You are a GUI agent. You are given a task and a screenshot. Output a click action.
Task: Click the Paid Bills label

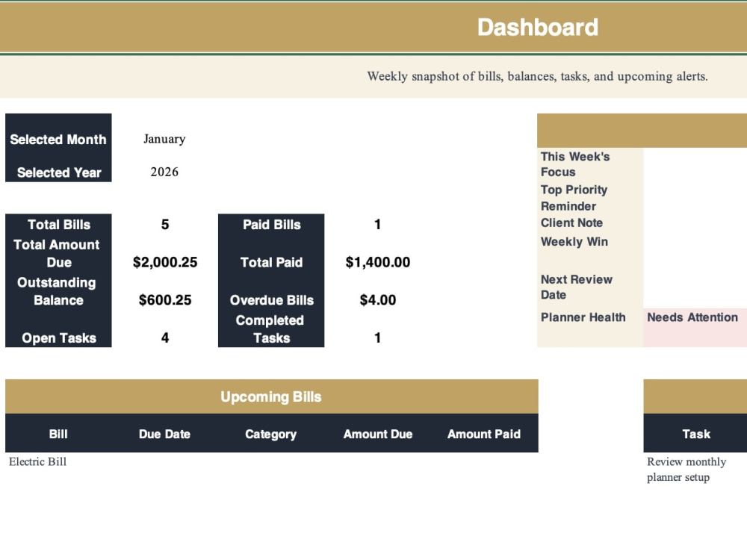(x=271, y=224)
